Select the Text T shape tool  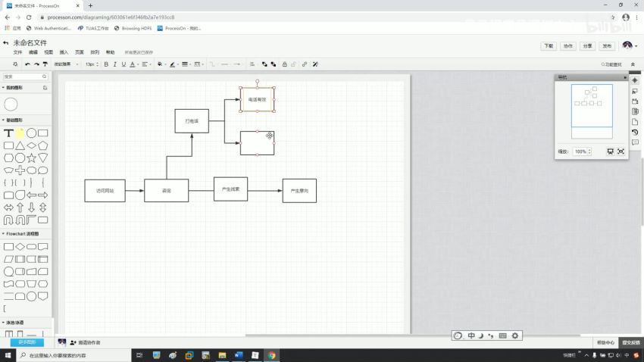(8, 133)
